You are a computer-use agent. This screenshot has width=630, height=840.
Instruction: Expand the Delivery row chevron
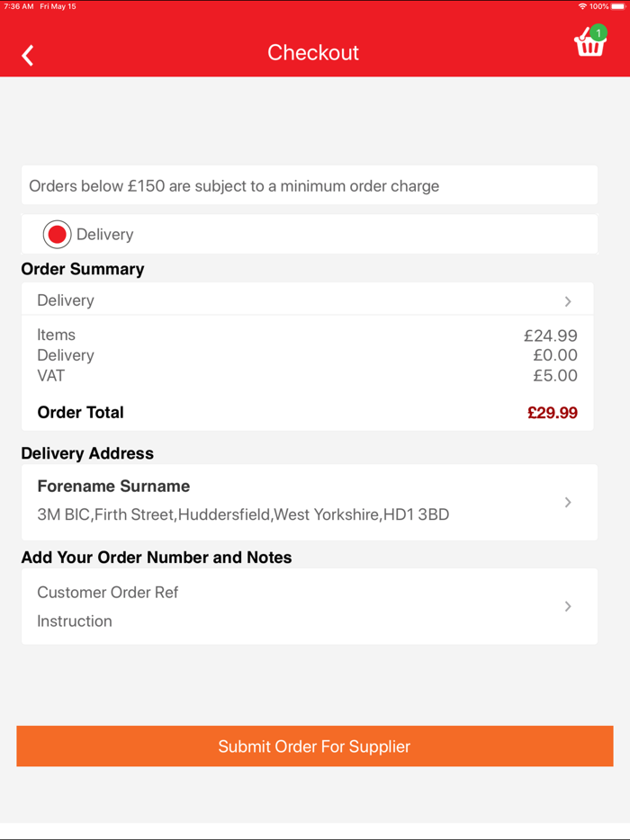tap(568, 301)
